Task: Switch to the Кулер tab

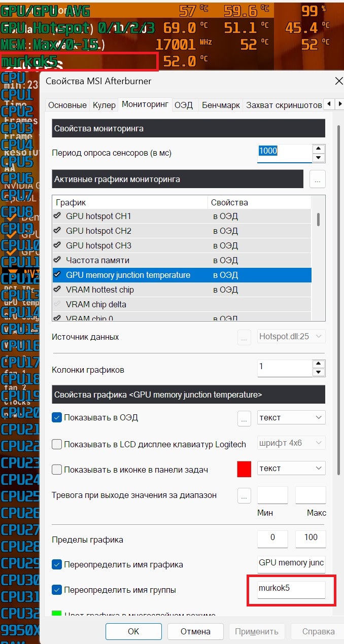Action: (x=104, y=105)
